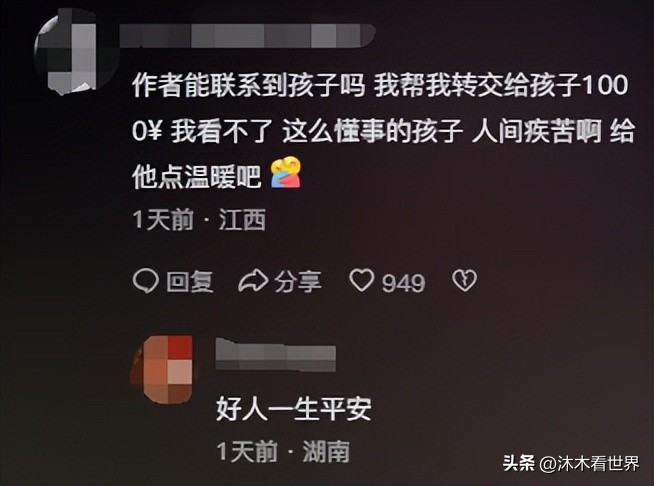
Task: Click the reply speech bubble icon
Action: click(x=145, y=281)
